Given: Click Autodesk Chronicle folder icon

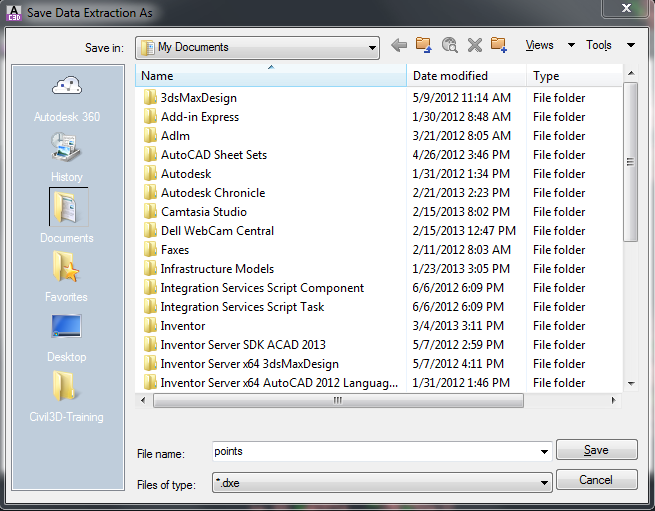Looking at the screenshot, I should [x=150, y=193].
